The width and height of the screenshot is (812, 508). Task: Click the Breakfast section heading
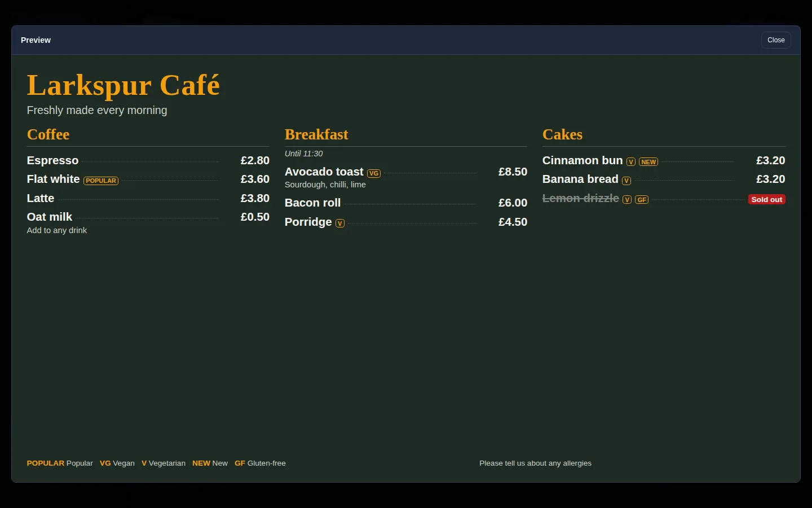pyautogui.click(x=316, y=134)
